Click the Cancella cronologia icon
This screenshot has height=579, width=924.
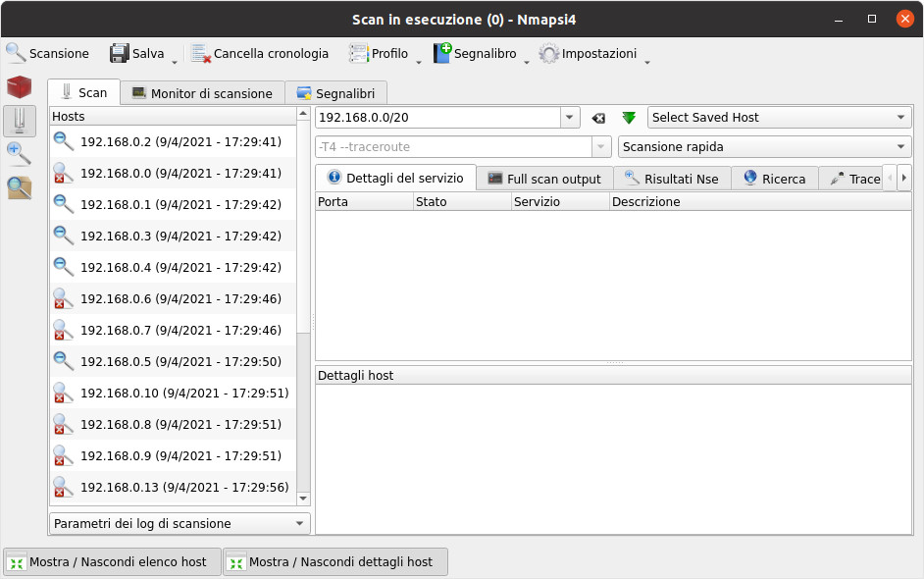pyautogui.click(x=200, y=54)
